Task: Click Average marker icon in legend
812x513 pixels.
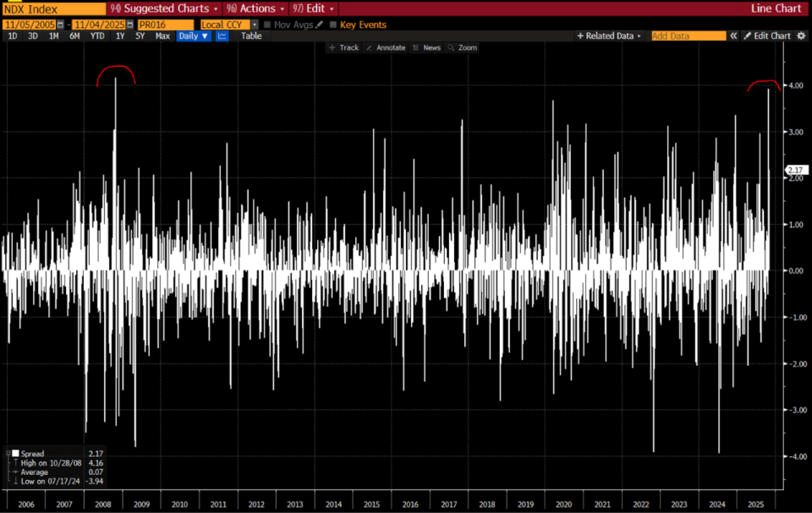Action: click(15, 472)
